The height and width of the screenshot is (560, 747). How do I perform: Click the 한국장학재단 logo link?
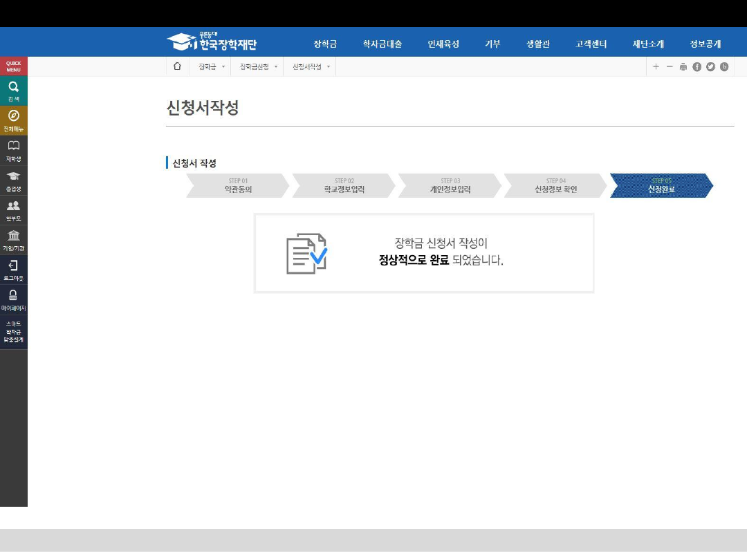pos(212,42)
